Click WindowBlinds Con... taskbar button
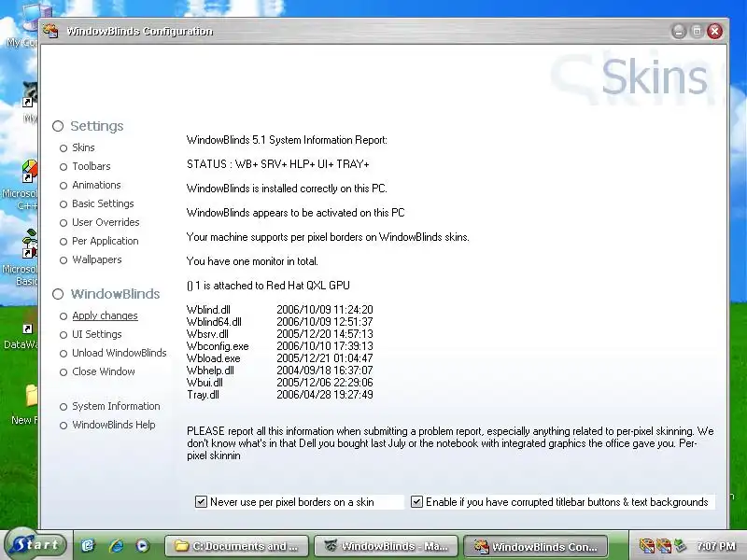747x560 pixels. click(535, 546)
